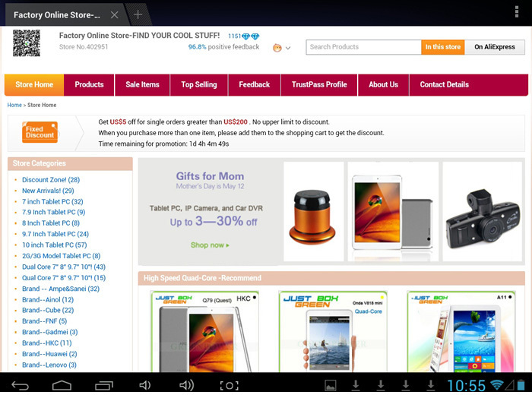The image size is (532, 398).
Task: Open Brand--Lenovo (3) category
Action: 49,365
